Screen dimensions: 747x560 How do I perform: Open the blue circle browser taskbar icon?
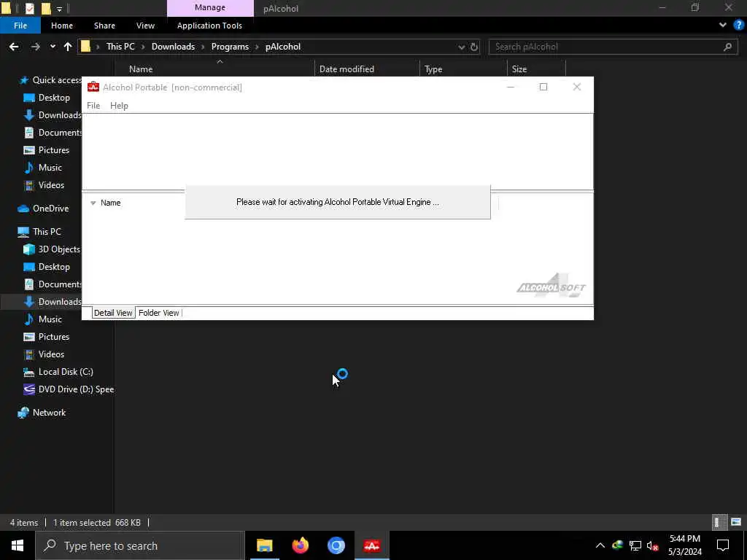(x=336, y=545)
